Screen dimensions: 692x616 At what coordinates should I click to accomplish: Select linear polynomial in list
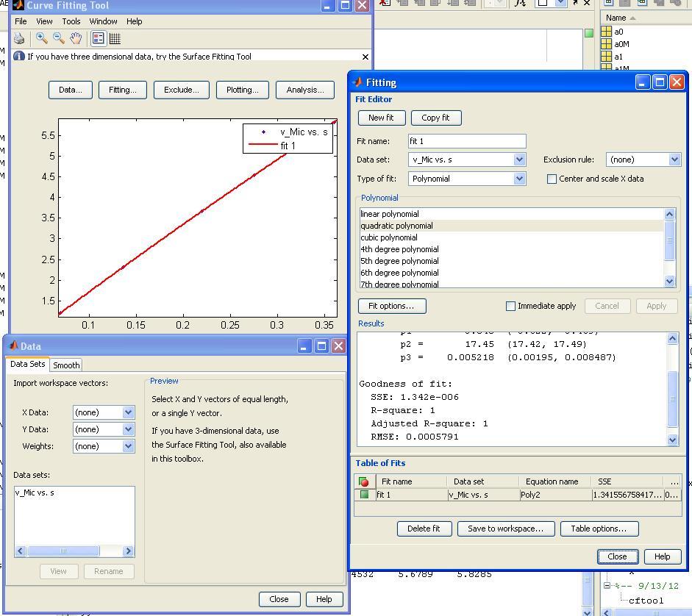click(x=512, y=214)
